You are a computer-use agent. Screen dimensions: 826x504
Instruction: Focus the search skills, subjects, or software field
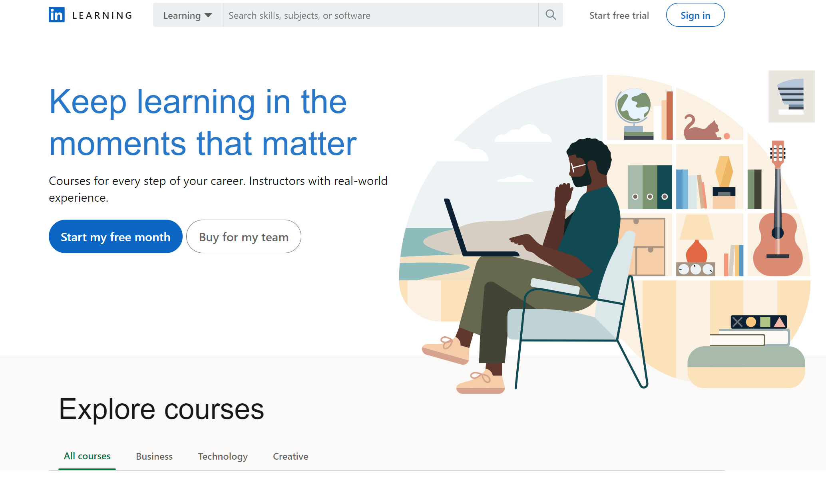coord(381,15)
